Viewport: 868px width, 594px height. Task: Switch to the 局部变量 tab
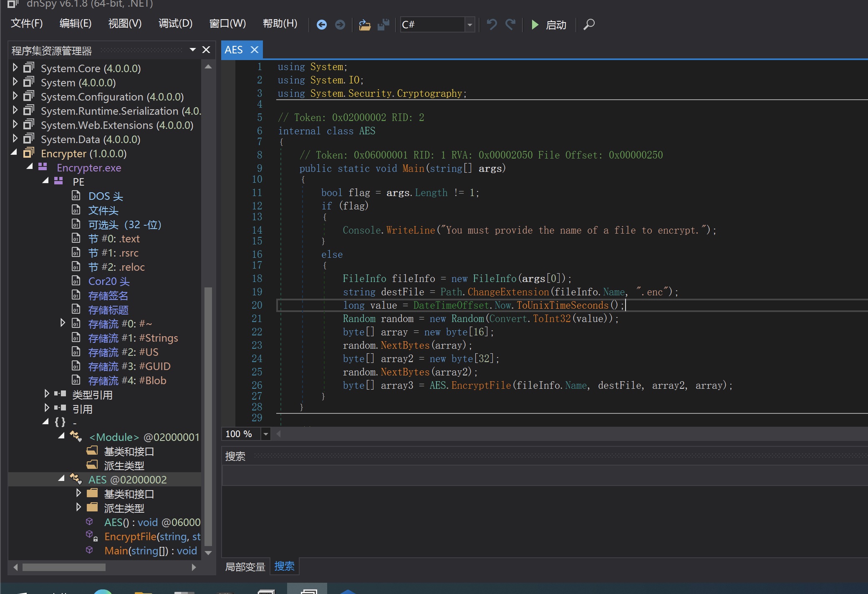[x=245, y=566]
